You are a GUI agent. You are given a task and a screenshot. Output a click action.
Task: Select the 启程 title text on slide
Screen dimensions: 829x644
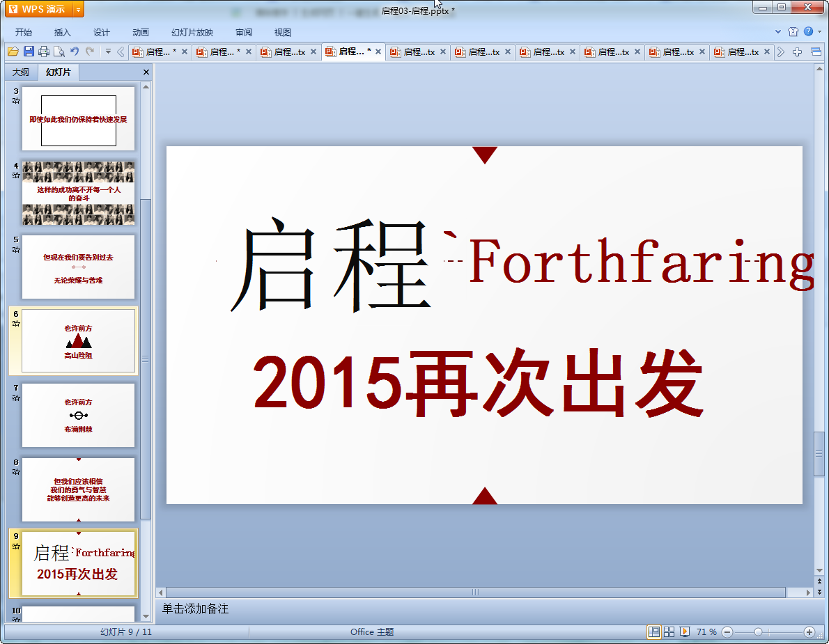tap(330, 264)
